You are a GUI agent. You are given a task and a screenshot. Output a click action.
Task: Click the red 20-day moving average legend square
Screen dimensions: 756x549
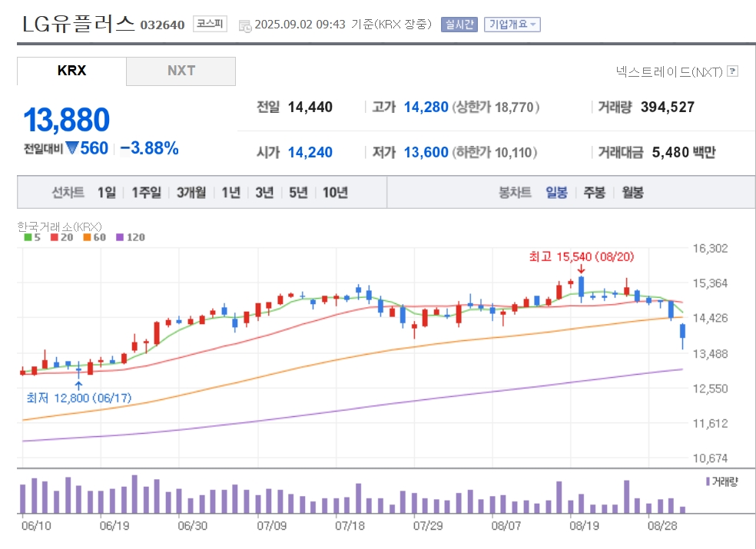point(54,237)
